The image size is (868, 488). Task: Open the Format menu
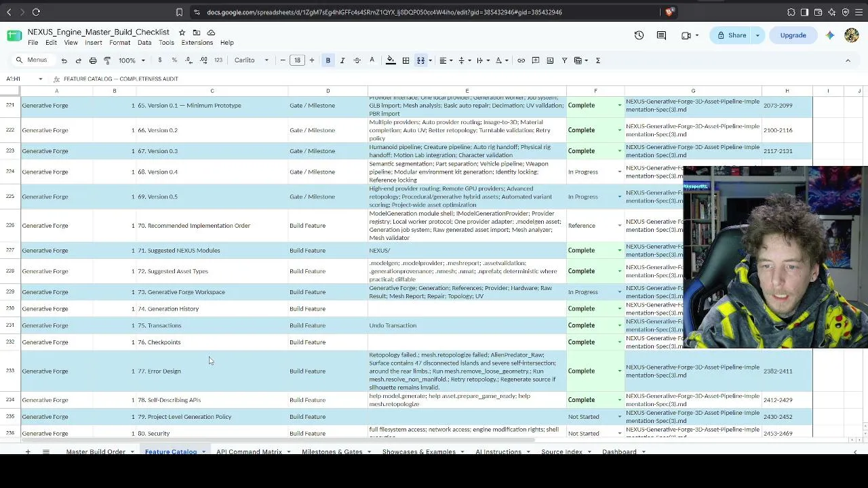(119, 43)
